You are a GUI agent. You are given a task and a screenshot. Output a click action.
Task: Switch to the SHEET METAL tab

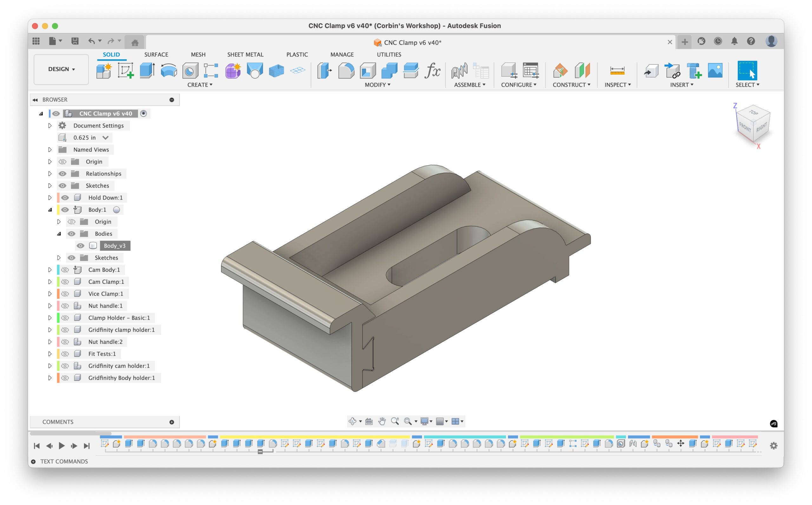coord(245,55)
